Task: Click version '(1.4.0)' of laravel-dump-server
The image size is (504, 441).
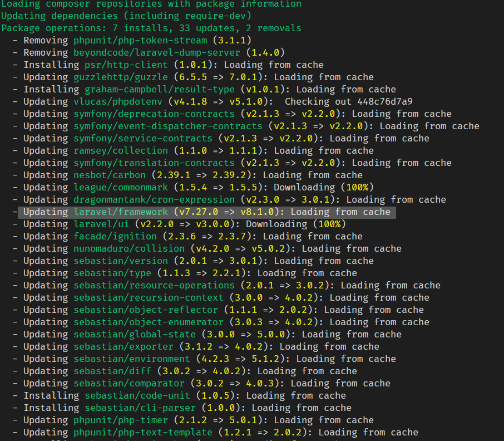Action: click(265, 53)
